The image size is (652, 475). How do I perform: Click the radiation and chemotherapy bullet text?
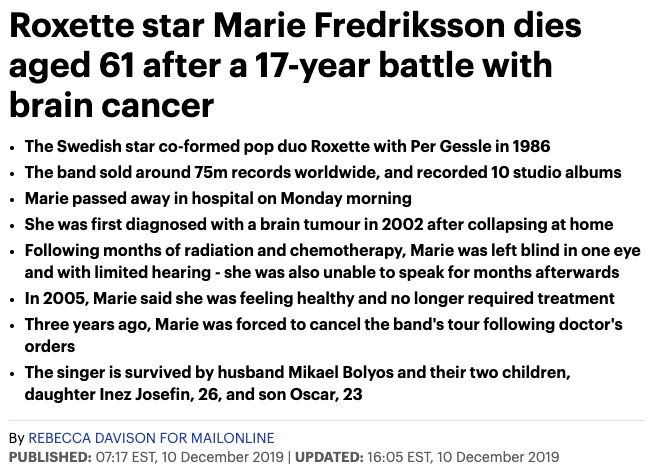click(333, 261)
